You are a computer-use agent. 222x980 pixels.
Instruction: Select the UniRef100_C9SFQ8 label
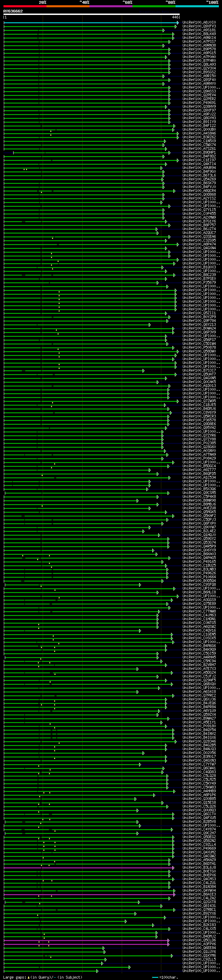pos(199,585)
